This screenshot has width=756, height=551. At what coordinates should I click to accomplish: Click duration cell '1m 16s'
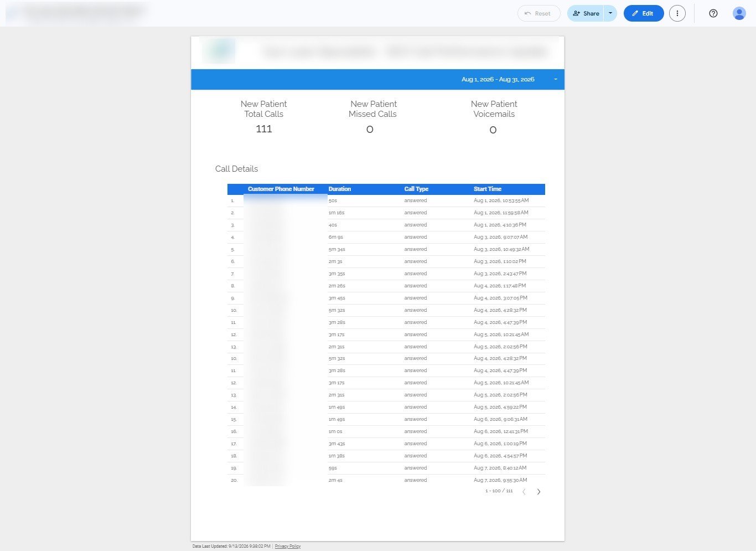(336, 213)
